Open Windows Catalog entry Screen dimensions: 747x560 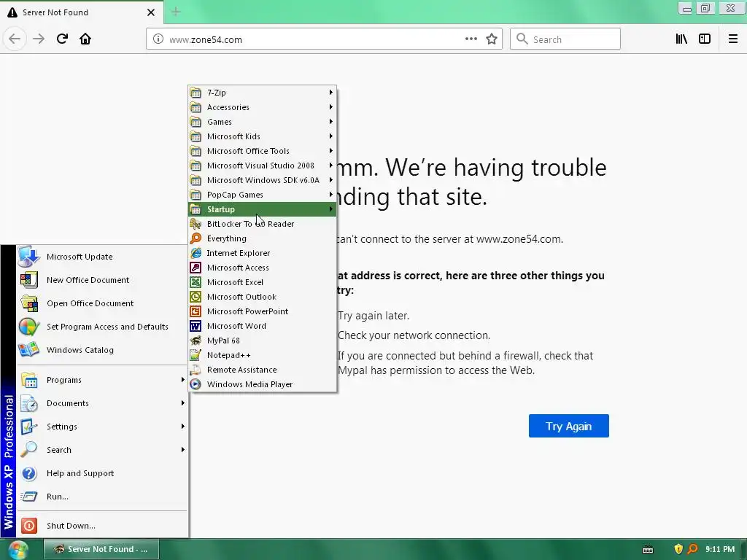point(102,349)
